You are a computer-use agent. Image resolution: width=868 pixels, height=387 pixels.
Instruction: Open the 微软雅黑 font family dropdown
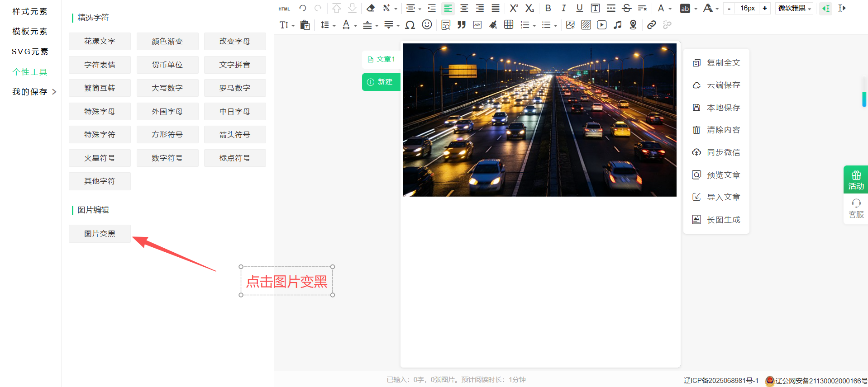pos(794,8)
